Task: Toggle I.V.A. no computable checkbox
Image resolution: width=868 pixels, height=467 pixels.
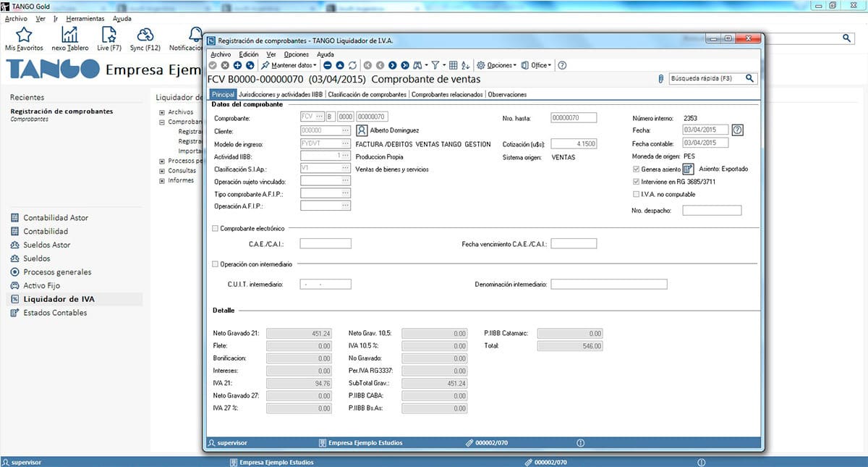Action: click(636, 195)
